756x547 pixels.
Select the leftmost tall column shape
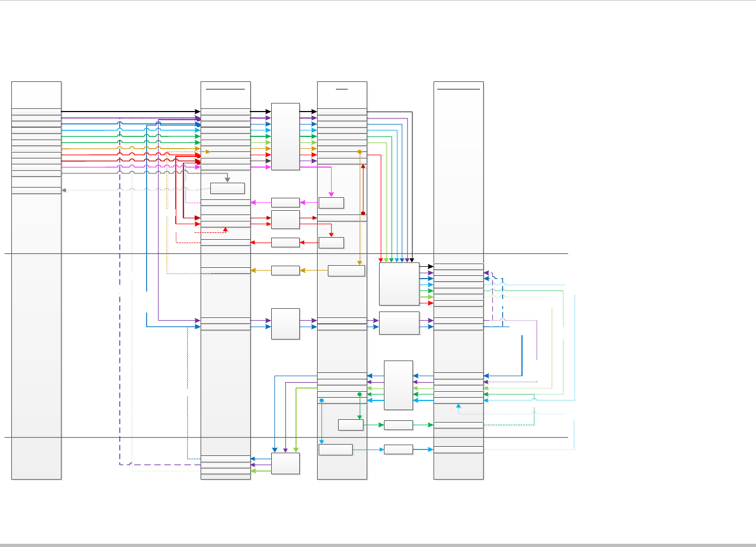click(36, 280)
